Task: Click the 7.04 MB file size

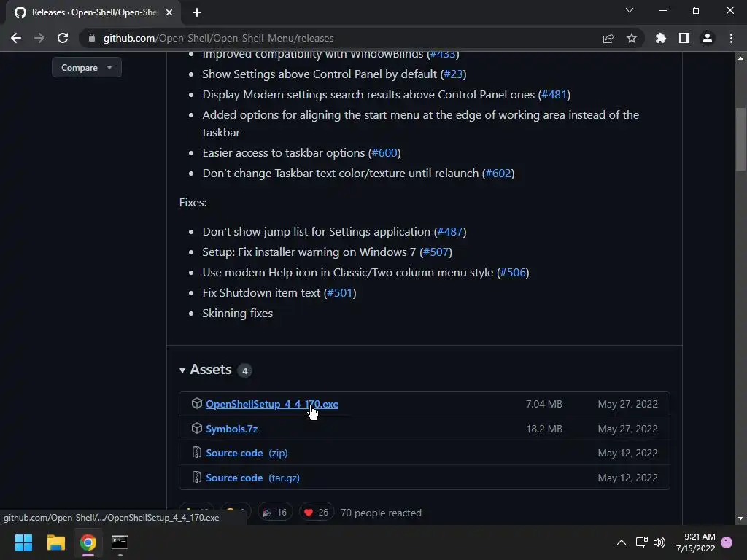Action: point(544,404)
